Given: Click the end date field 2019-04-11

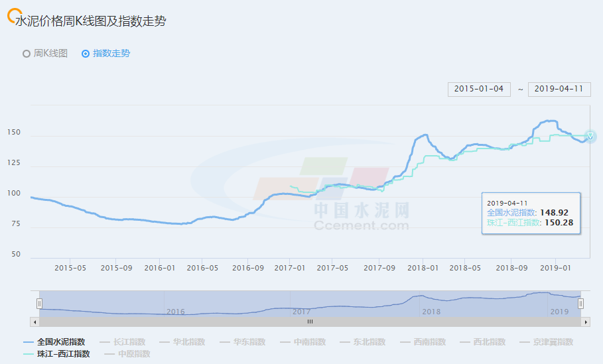Looking at the screenshot, I should [559, 89].
